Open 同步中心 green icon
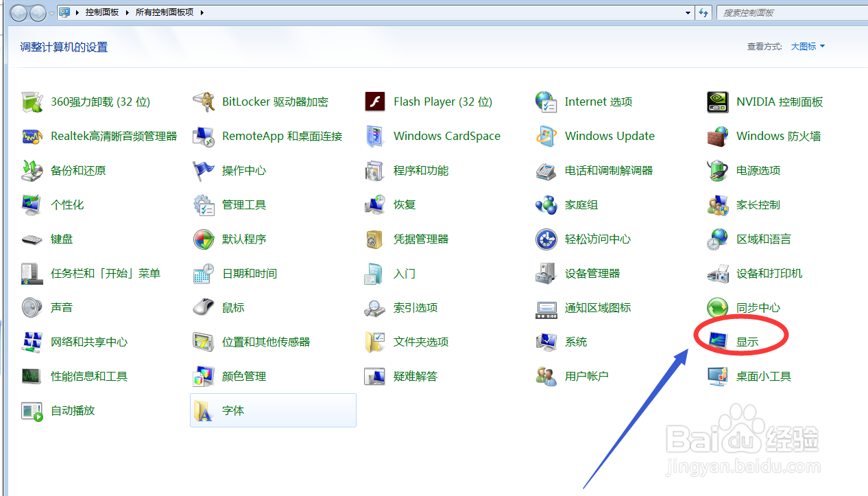Screen dimensions: 868x496 [718, 308]
